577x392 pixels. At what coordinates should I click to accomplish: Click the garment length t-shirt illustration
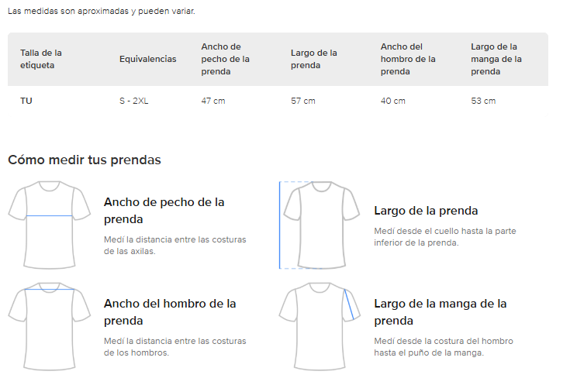(320, 225)
